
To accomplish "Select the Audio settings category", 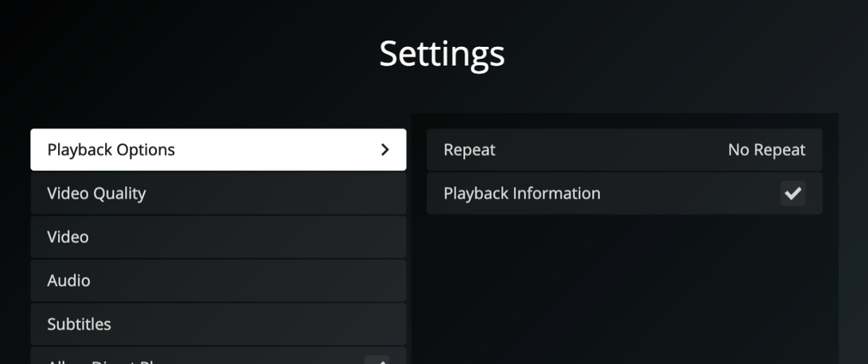I will tap(218, 281).
